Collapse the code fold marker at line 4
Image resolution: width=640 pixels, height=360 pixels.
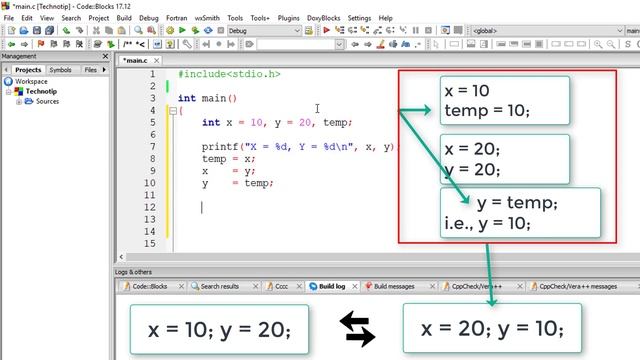point(173,111)
